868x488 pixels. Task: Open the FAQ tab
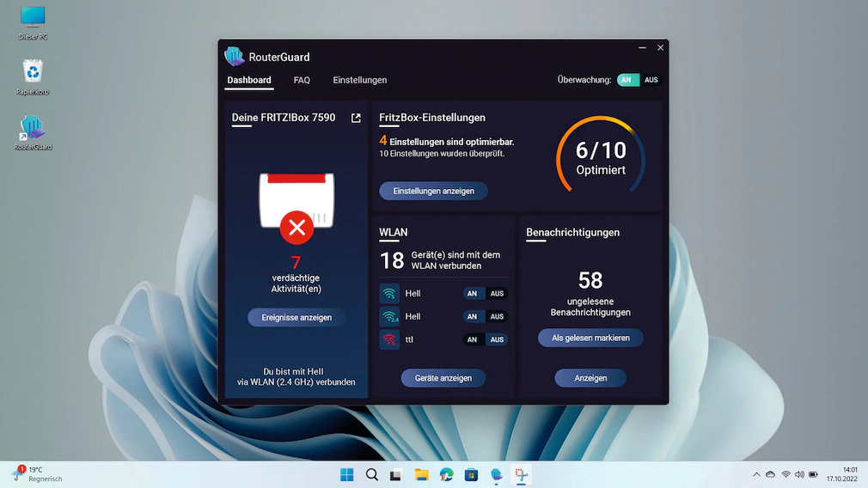click(302, 80)
